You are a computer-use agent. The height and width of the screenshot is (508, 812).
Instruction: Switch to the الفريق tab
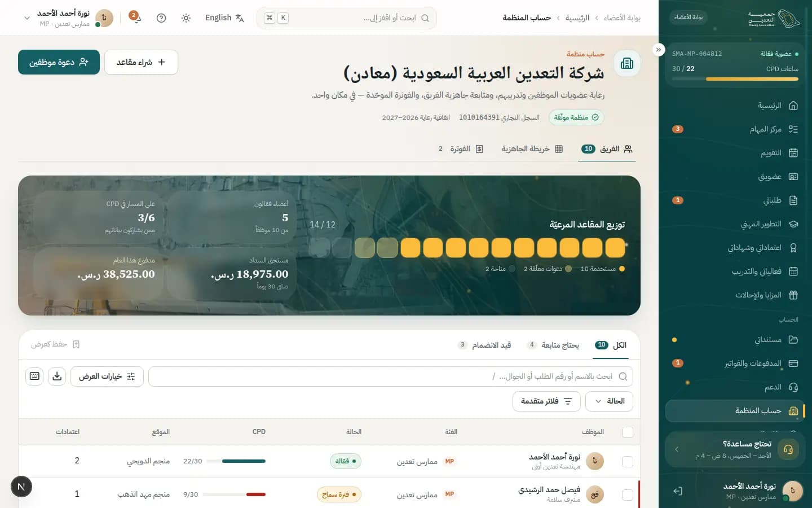[x=607, y=149]
